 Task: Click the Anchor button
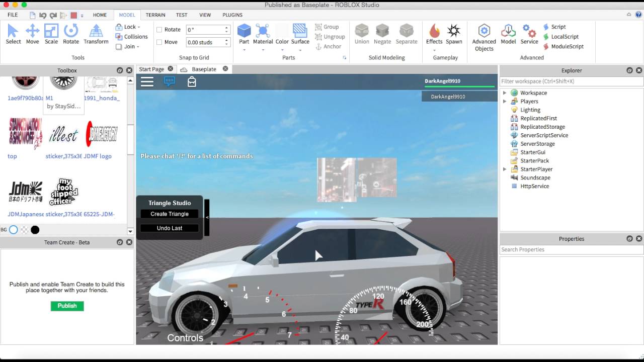(329, 46)
